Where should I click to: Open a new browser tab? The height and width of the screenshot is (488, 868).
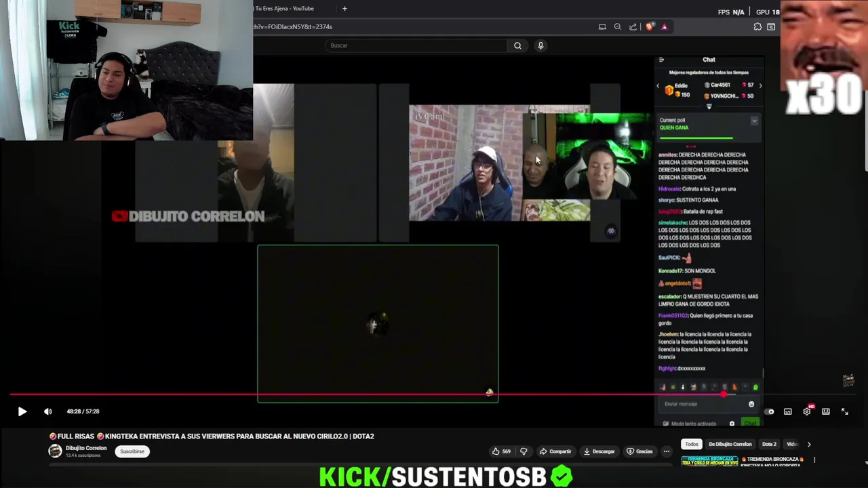344,9
